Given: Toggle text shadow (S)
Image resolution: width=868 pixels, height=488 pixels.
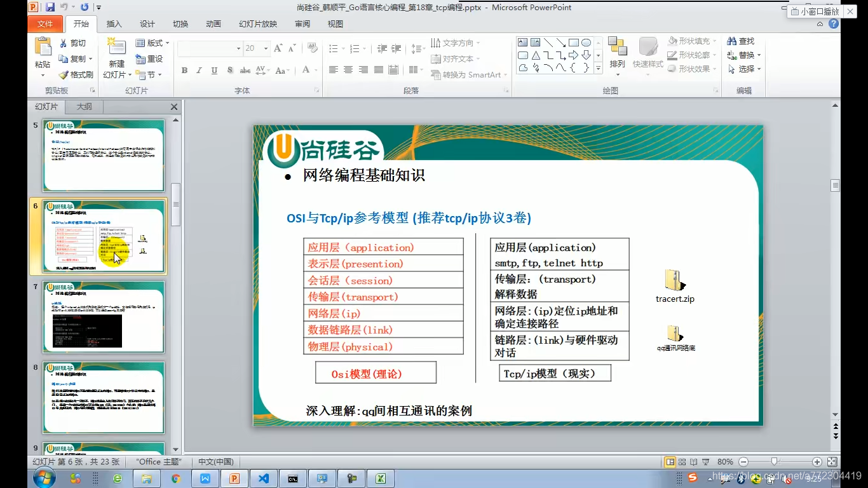Looking at the screenshot, I should tap(229, 71).
